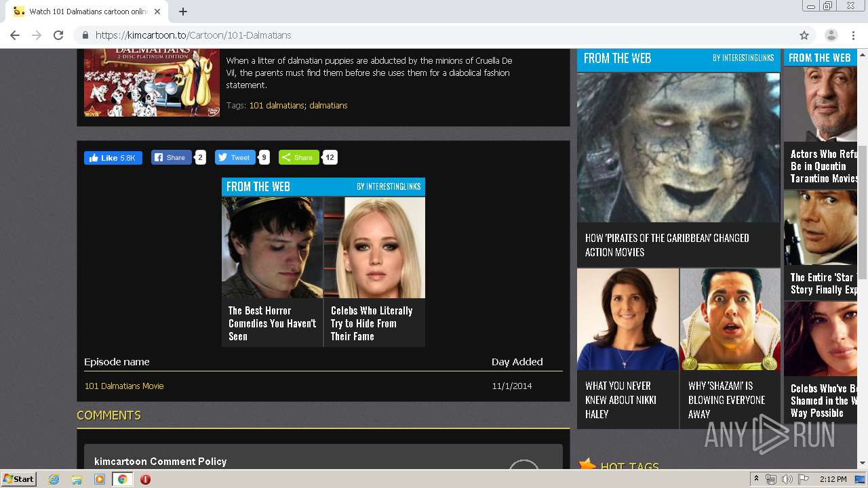
Task: Open the Chrome three-dot menu
Action: [854, 35]
